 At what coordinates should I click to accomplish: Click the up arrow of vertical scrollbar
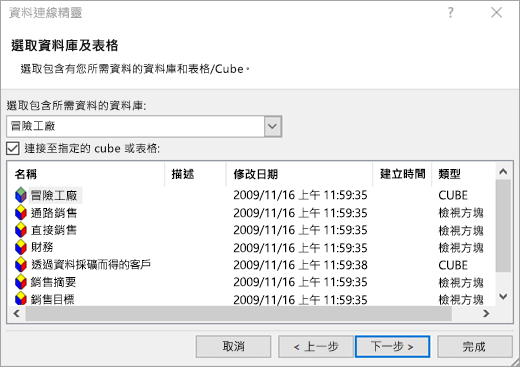pos(503,172)
